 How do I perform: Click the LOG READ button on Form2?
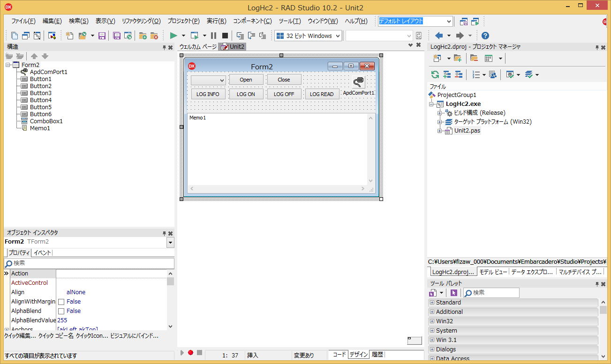[322, 94]
